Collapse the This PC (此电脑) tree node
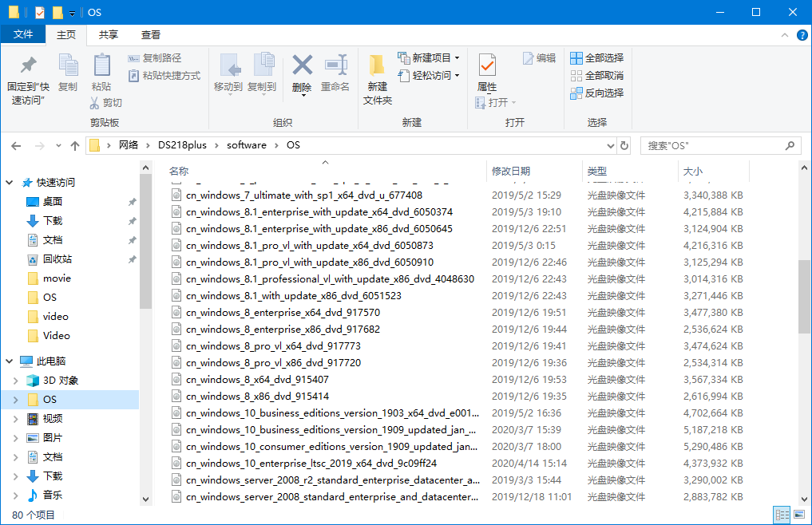The width and height of the screenshot is (812, 525). (10, 361)
